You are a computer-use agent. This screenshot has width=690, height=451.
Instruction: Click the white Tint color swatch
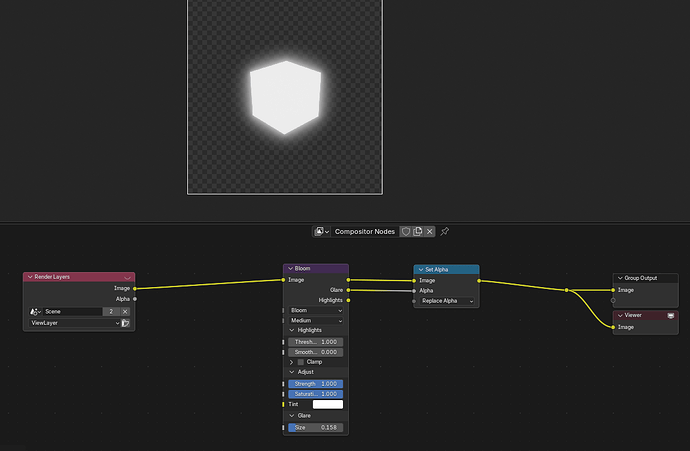click(x=328, y=404)
